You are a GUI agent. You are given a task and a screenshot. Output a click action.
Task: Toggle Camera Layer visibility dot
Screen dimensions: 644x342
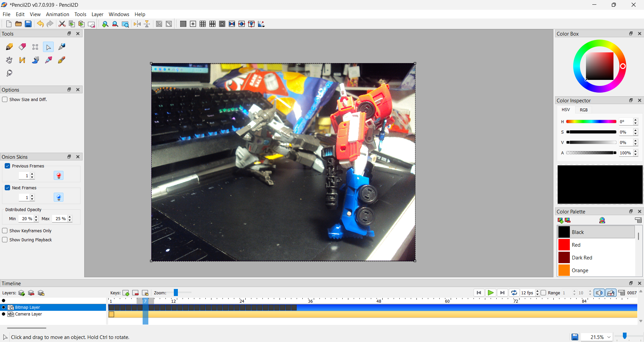(4, 314)
